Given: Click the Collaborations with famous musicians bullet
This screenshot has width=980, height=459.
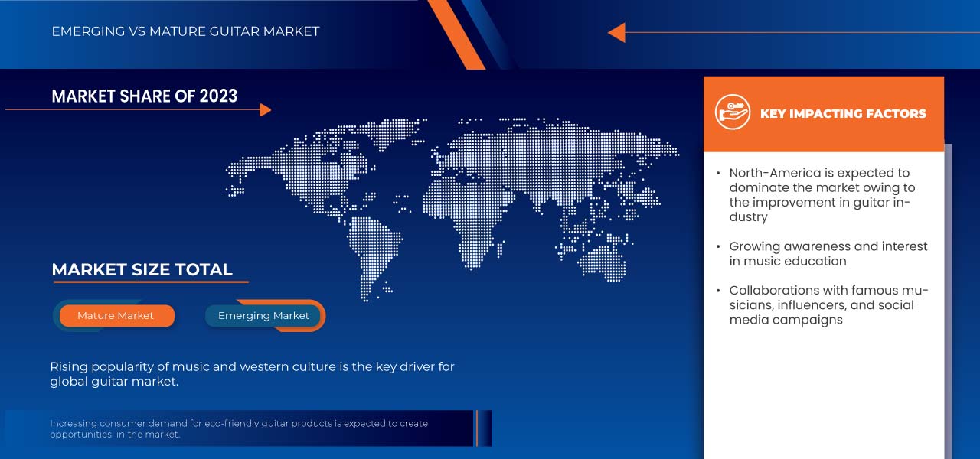Looking at the screenshot, I should 827,304.
